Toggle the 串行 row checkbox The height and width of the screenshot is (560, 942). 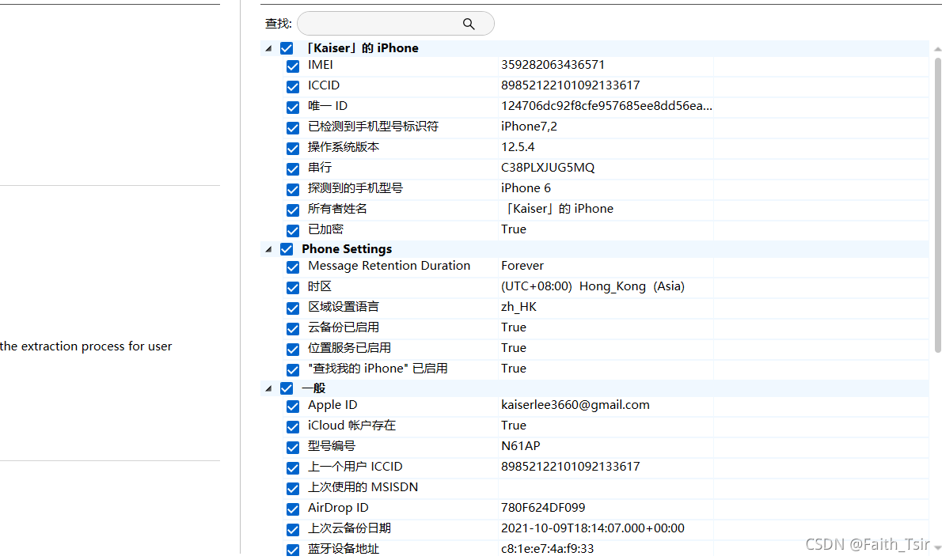(293, 168)
